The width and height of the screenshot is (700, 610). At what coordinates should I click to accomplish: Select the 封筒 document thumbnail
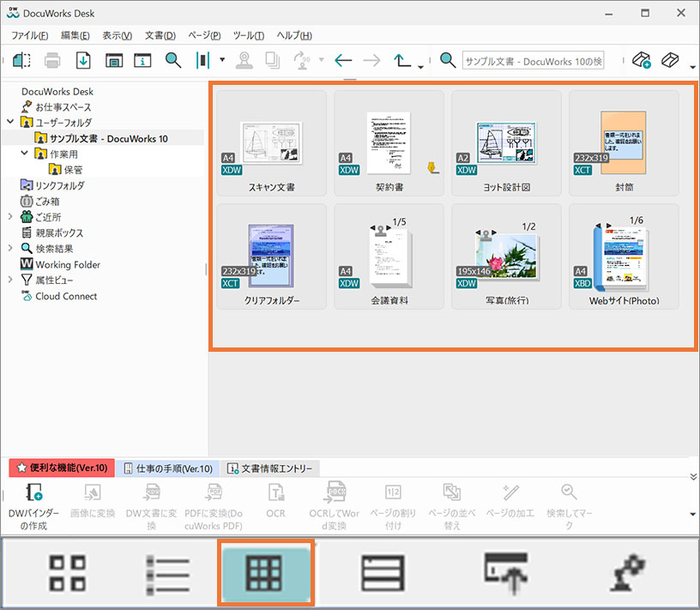tap(624, 143)
